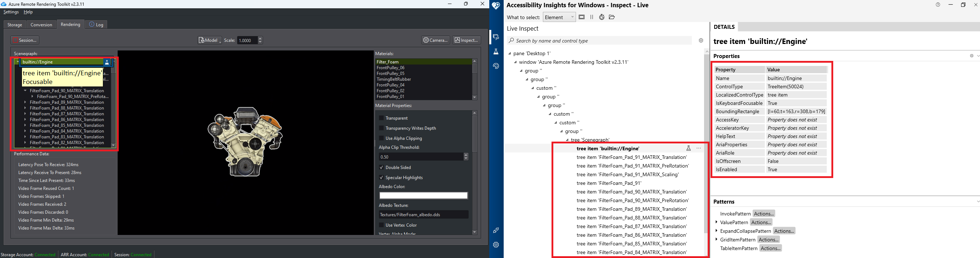Viewport: 980px width, 258px height.
Task: Switch to the Conversion tab
Action: point(41,25)
